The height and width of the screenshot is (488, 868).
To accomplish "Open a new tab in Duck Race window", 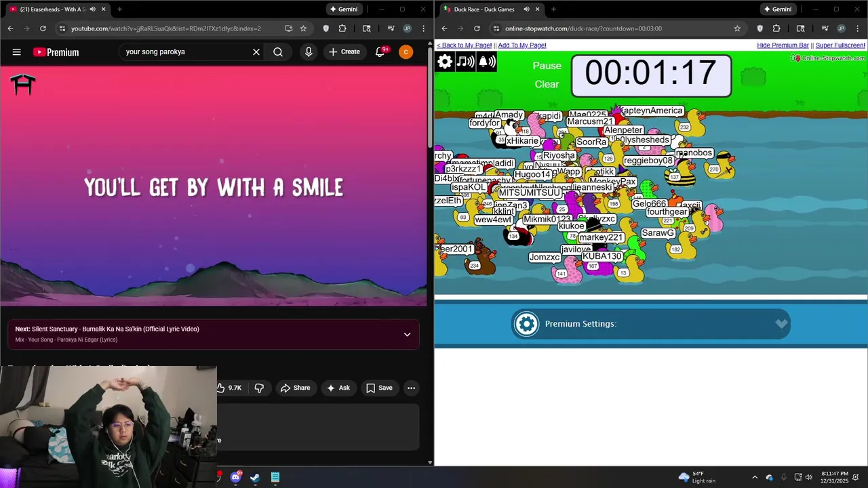I will pos(553,9).
